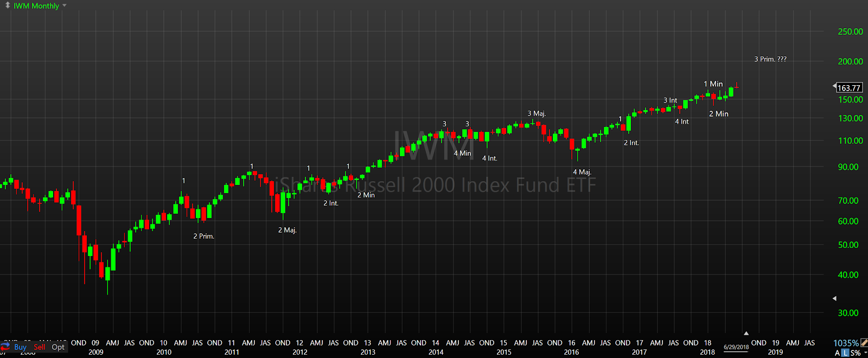
Task: Click the '4 Min' wave label near 2014
Action: [463, 154]
